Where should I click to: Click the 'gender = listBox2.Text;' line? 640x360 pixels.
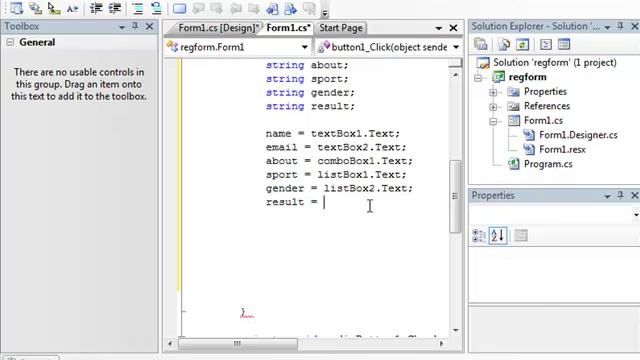(339, 188)
